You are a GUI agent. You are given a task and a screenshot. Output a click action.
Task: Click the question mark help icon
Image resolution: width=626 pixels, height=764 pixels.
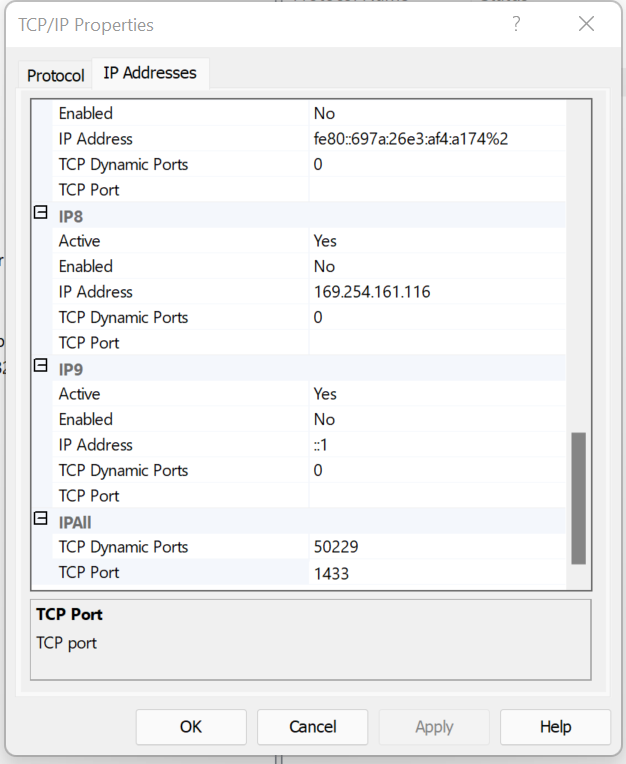pyautogui.click(x=516, y=24)
